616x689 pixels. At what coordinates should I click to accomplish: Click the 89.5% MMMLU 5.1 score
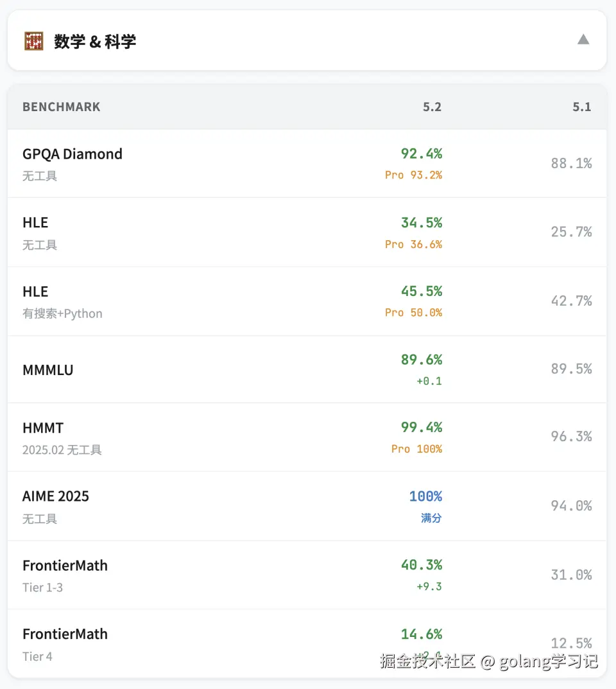(x=571, y=369)
